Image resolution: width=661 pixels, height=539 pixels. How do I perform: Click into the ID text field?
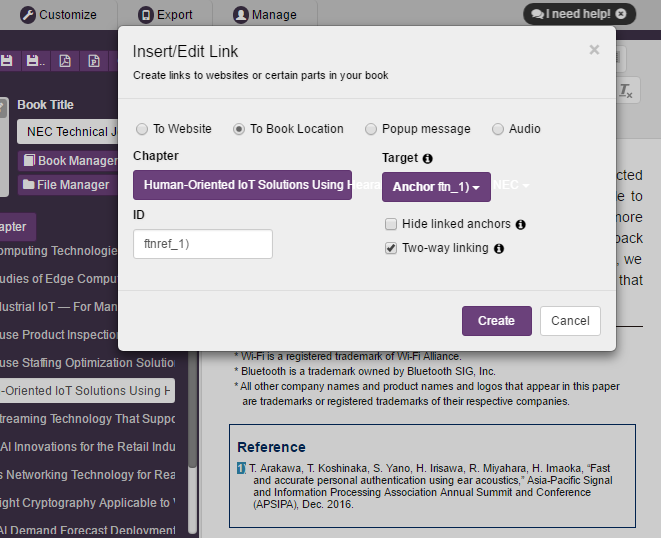(202, 244)
